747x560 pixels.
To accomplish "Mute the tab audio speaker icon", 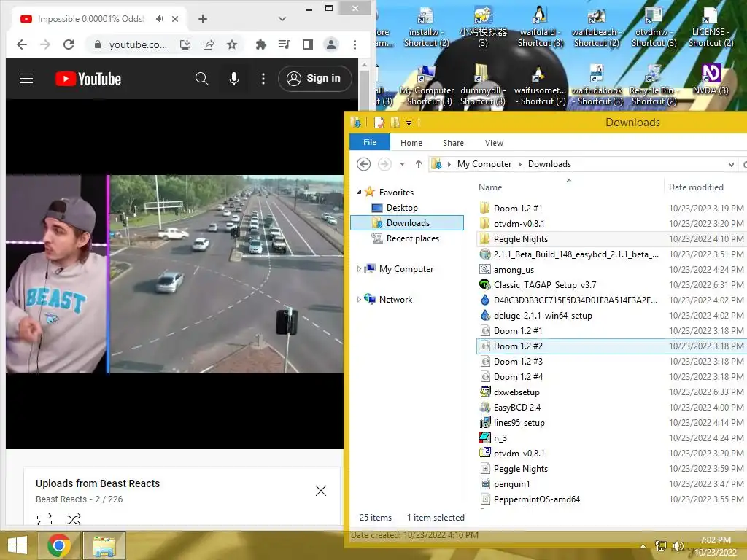I will pos(159,18).
